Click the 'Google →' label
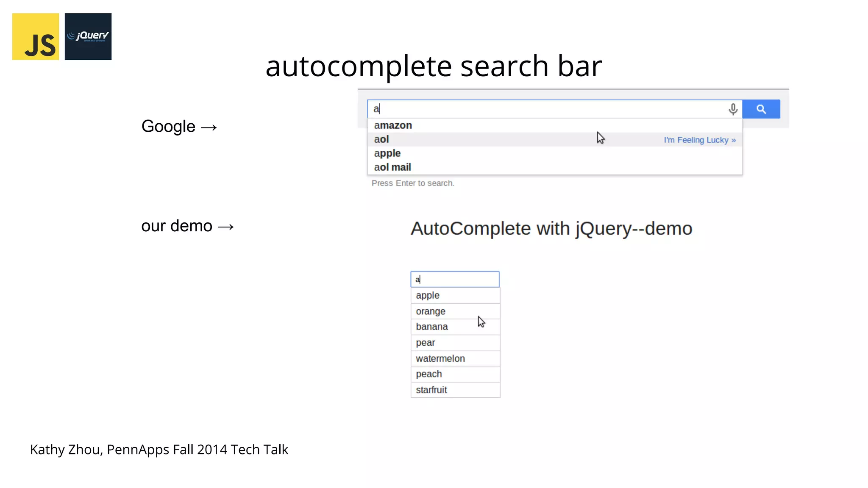This screenshot has height=488, width=868. click(x=179, y=127)
